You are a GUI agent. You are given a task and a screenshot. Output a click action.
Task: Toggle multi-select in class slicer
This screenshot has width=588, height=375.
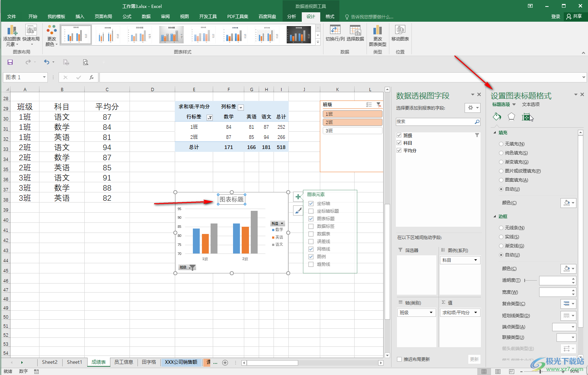click(369, 105)
